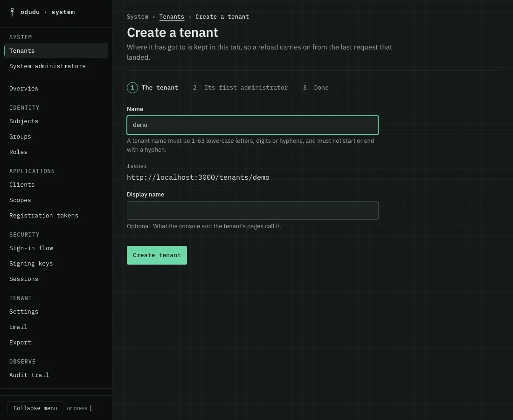Click the Optional display name hint
513x420 pixels.
pyautogui.click(x=204, y=226)
